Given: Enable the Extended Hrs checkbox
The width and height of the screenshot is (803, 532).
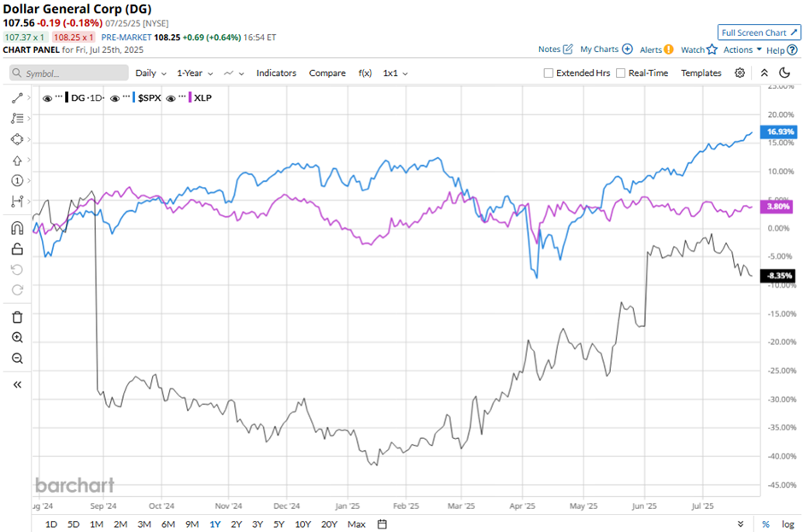Looking at the screenshot, I should [548, 73].
